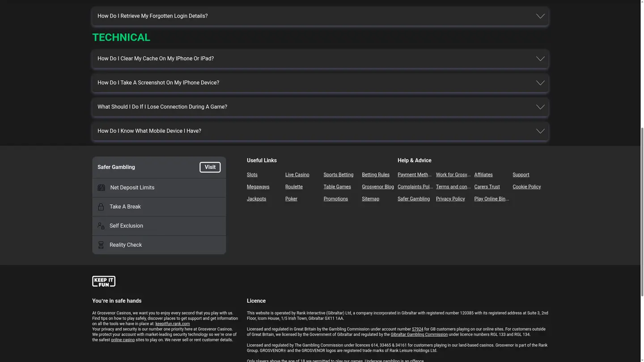
Task: Click the 'You're in safe hands' heading
Action: click(x=117, y=301)
